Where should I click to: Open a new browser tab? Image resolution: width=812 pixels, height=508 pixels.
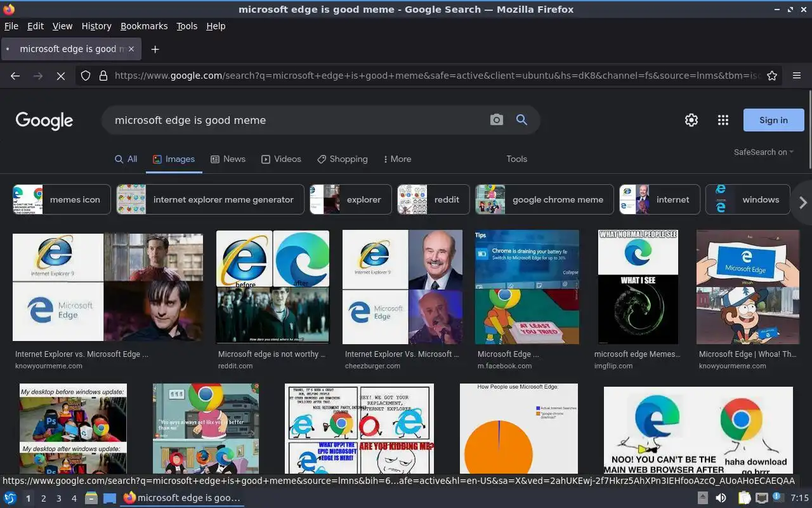tap(155, 49)
